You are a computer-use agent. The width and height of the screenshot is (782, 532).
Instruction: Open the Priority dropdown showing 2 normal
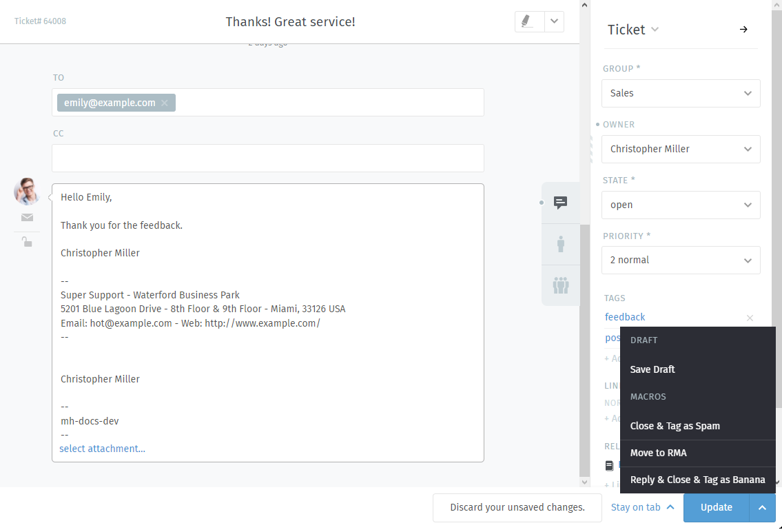pos(681,260)
